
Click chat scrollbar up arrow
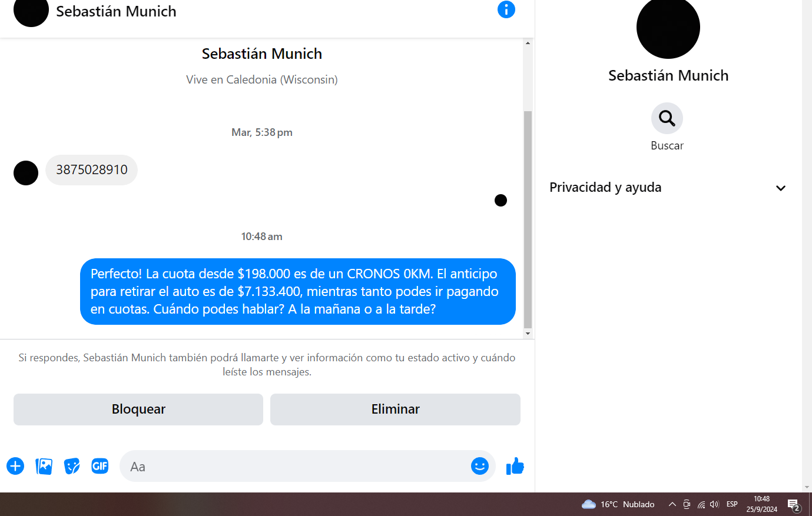[x=528, y=43]
